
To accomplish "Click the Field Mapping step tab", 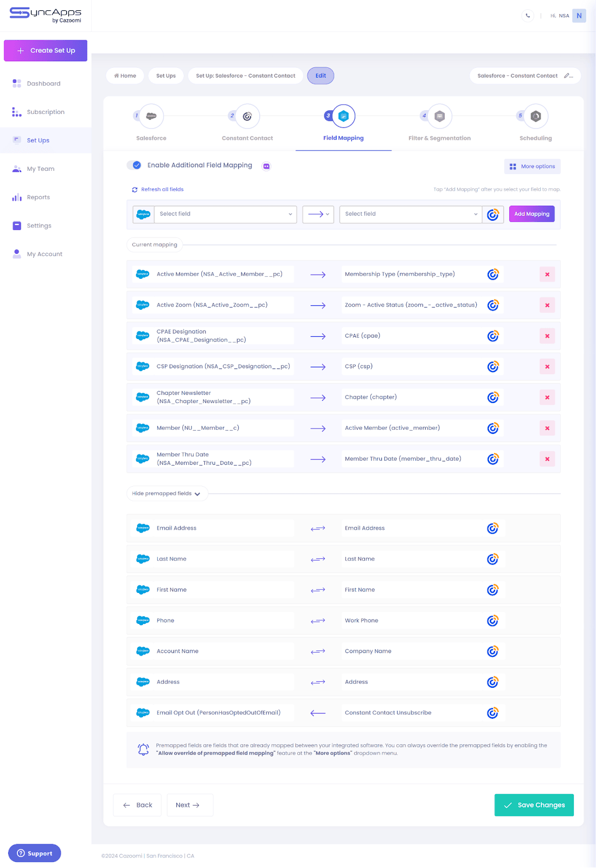I will point(343,126).
